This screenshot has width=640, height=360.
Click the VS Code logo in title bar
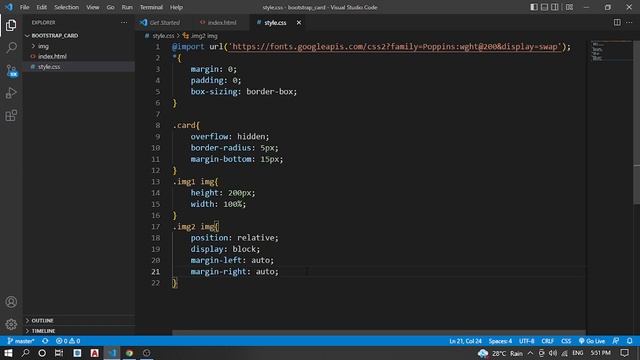pos(9,7)
